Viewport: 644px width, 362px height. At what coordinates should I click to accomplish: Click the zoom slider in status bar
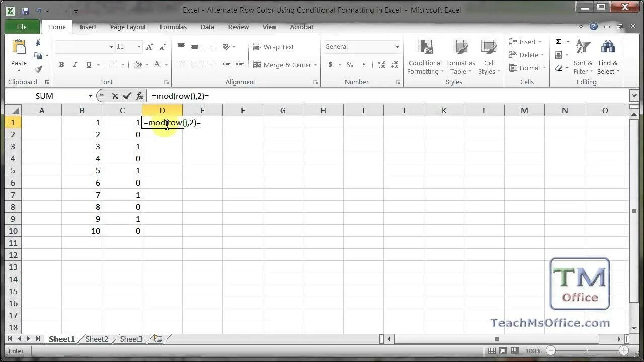pyautogui.click(x=587, y=351)
